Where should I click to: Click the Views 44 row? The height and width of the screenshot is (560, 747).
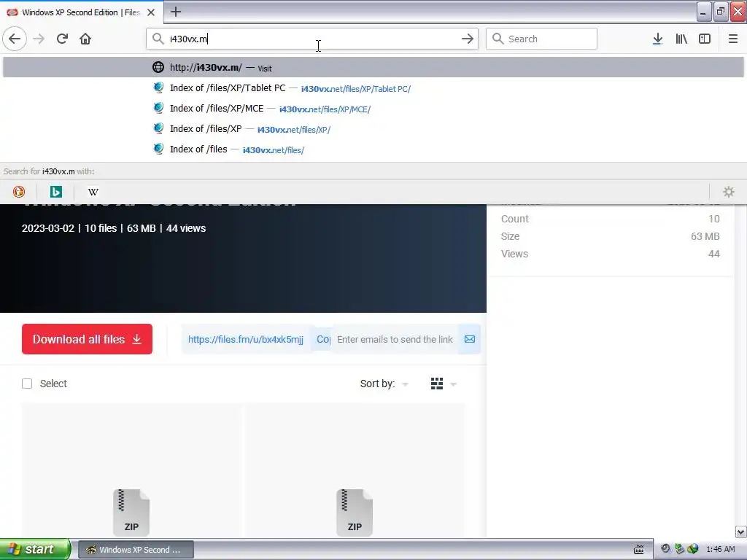611,254
